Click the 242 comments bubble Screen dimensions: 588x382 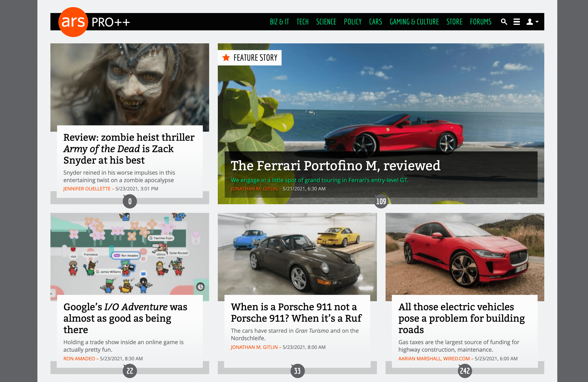tap(465, 371)
